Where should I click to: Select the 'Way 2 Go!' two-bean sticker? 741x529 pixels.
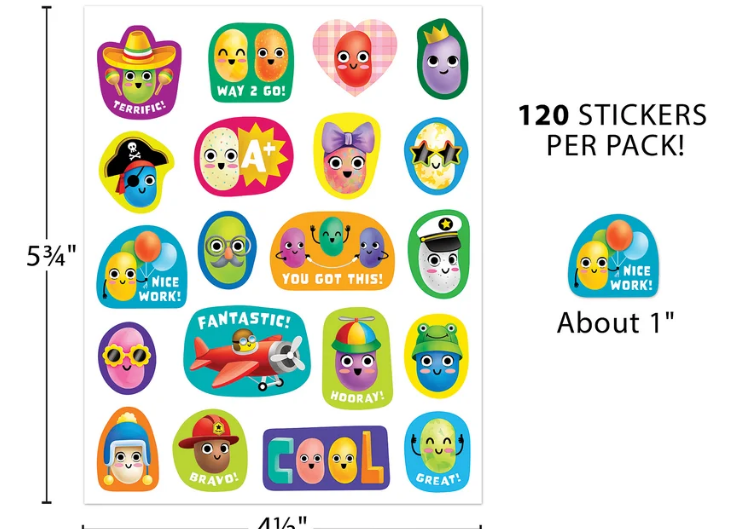[251, 62]
